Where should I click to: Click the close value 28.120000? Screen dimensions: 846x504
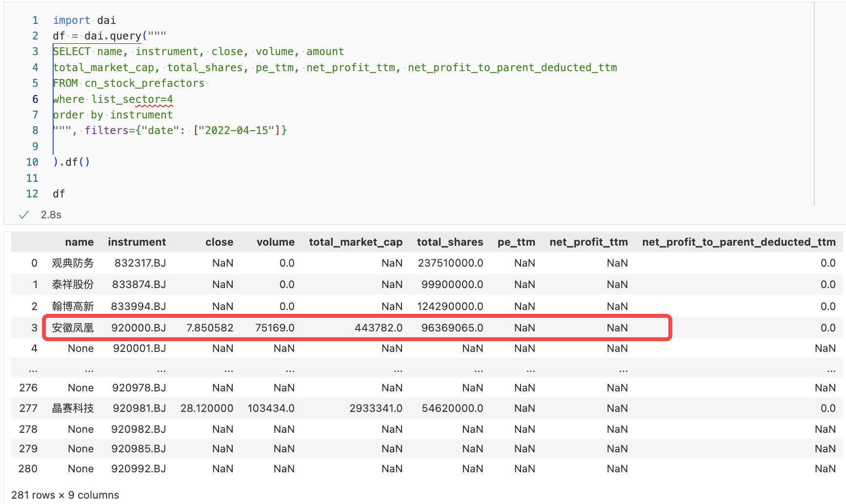pyautogui.click(x=206, y=408)
